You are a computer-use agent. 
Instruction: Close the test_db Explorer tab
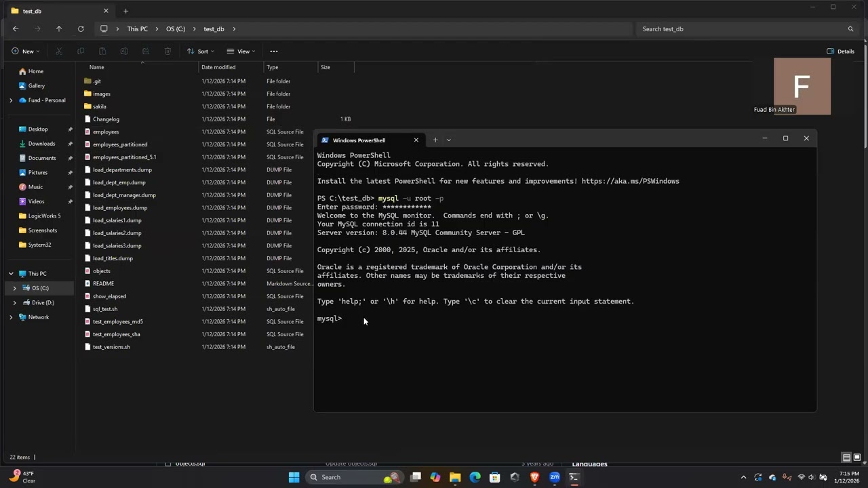(106, 11)
